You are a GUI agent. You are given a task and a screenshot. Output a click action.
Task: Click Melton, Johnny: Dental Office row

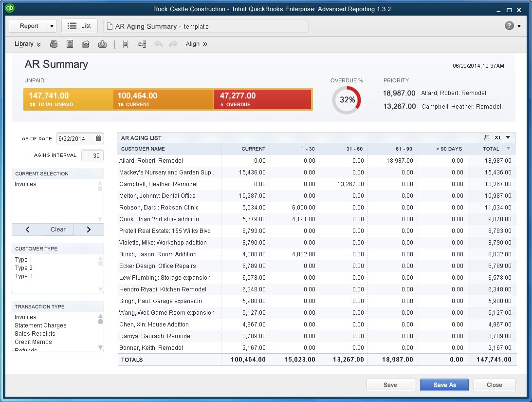click(316, 196)
